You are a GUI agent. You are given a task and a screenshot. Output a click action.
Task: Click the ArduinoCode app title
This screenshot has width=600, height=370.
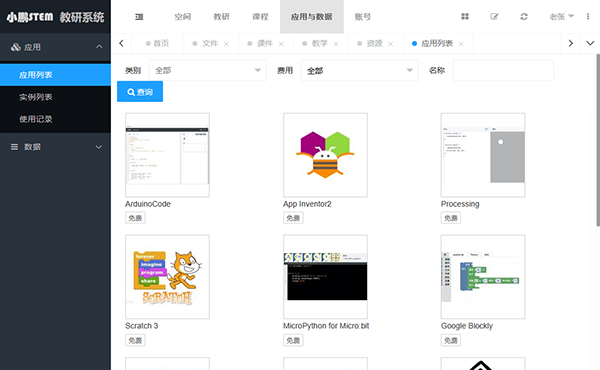click(x=148, y=204)
